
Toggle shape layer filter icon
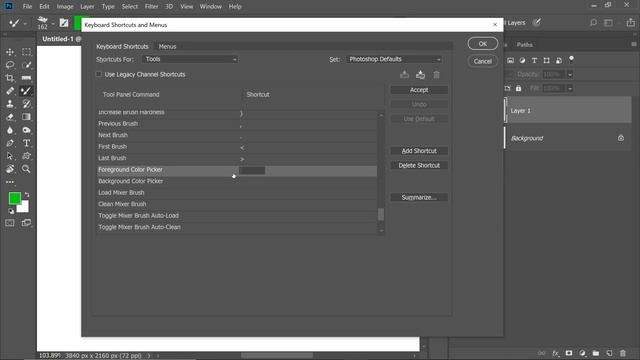tap(546, 60)
